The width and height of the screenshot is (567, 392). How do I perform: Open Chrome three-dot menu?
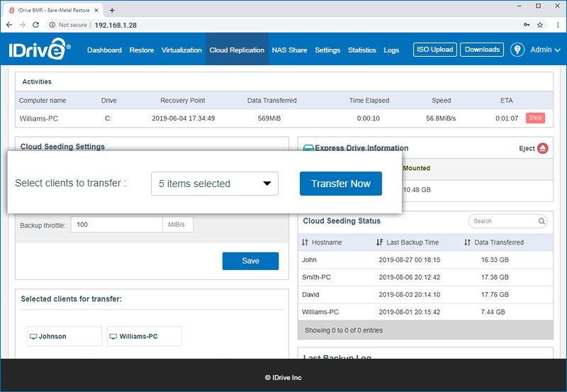pos(558,25)
